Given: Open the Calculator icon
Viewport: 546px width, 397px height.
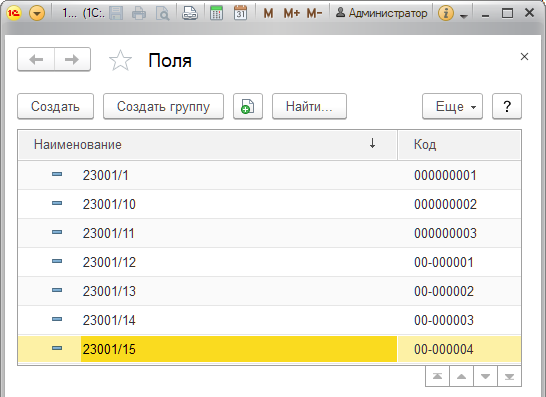Looking at the screenshot, I should point(216,14).
